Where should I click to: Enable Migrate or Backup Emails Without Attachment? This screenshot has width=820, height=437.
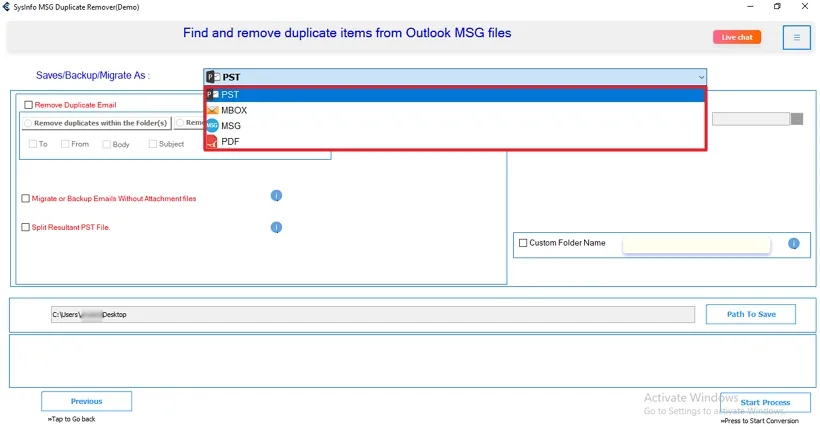[x=25, y=199]
